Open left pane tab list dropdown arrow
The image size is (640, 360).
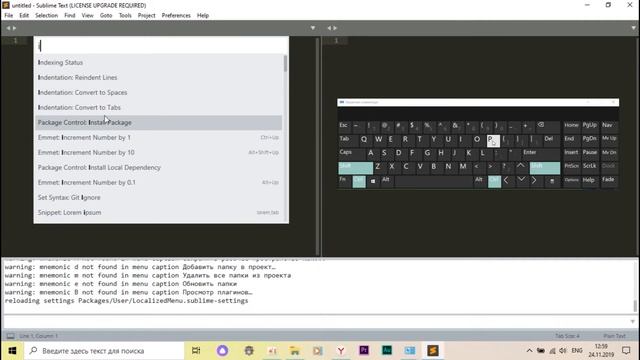[x=313, y=28]
